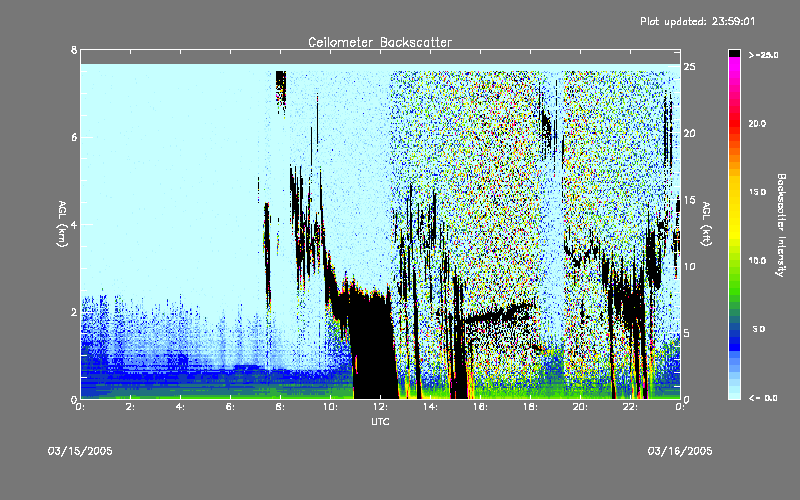Viewport: 800px width, 500px height.
Task: Click the "20:" hour tick on time axis
Action: point(580,407)
